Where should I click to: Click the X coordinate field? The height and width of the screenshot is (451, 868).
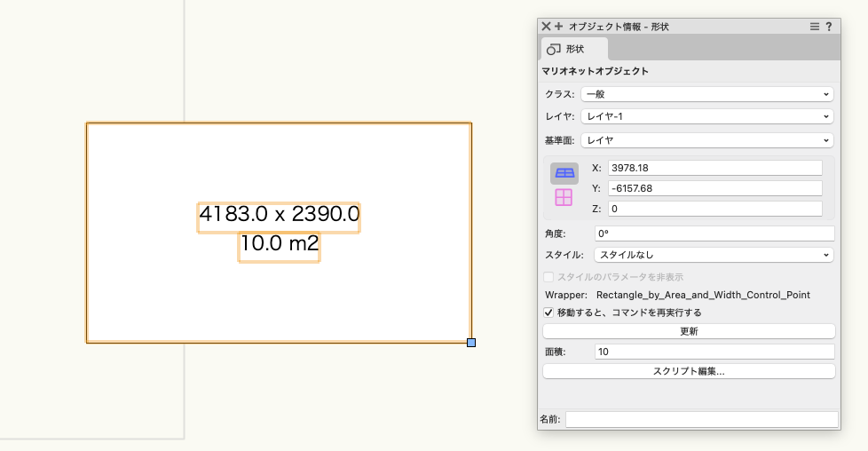pyautogui.click(x=714, y=168)
